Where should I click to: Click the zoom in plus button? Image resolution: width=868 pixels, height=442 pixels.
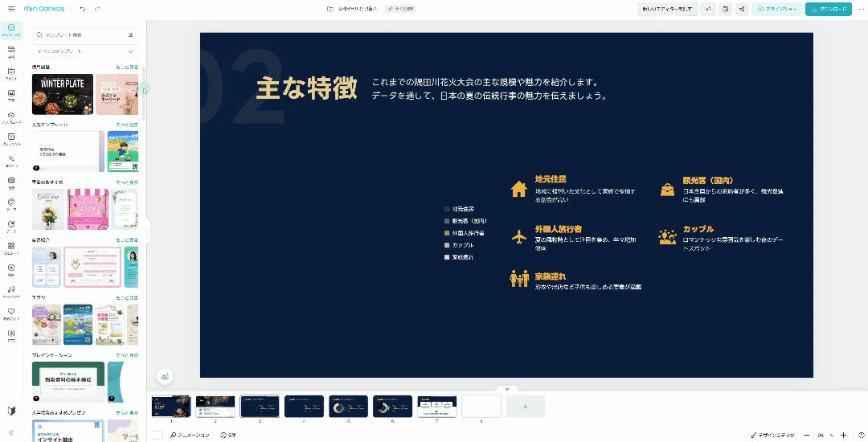[x=843, y=436]
